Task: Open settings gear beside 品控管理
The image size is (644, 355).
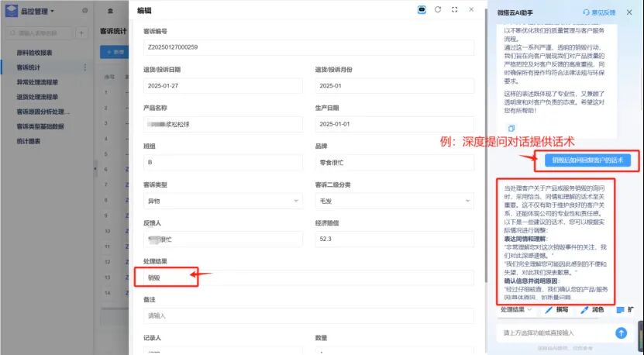Action: (x=85, y=11)
